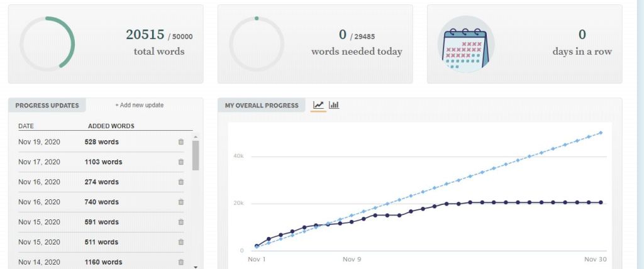Switch to line chart view
The image size is (644, 269).
319,105
